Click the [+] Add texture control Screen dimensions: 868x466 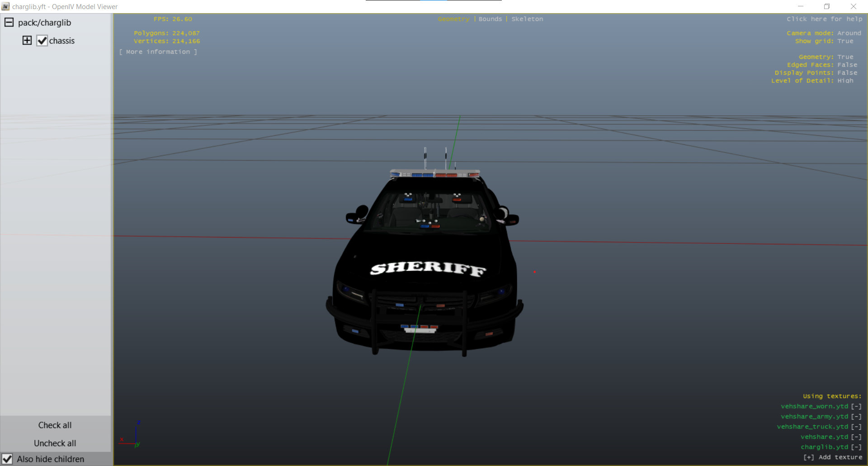click(832, 457)
